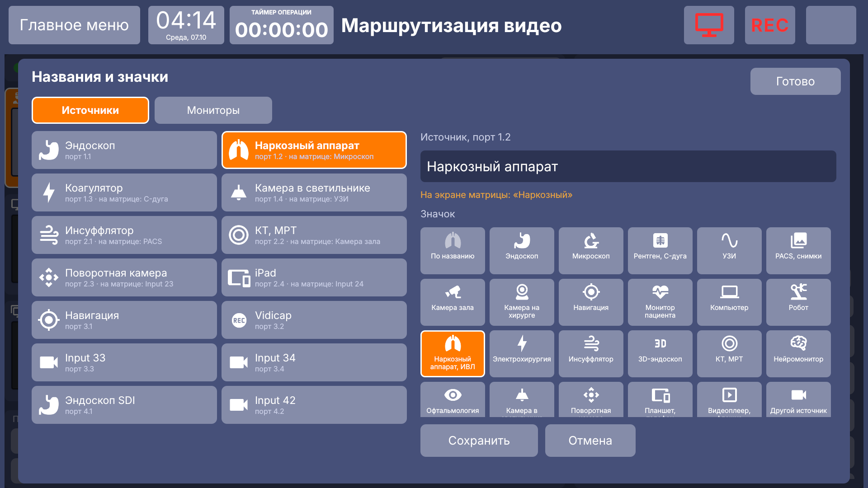Click the operation timer 00:00:00

282,25
